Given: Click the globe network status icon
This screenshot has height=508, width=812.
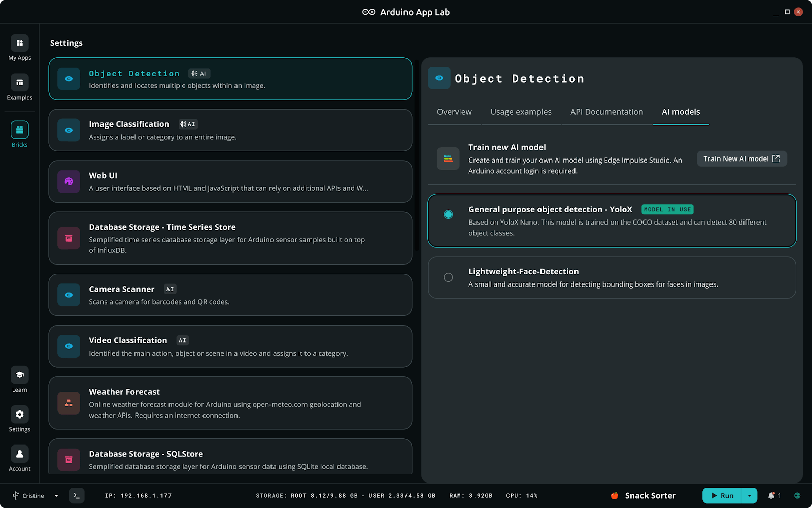Looking at the screenshot, I should point(797,496).
